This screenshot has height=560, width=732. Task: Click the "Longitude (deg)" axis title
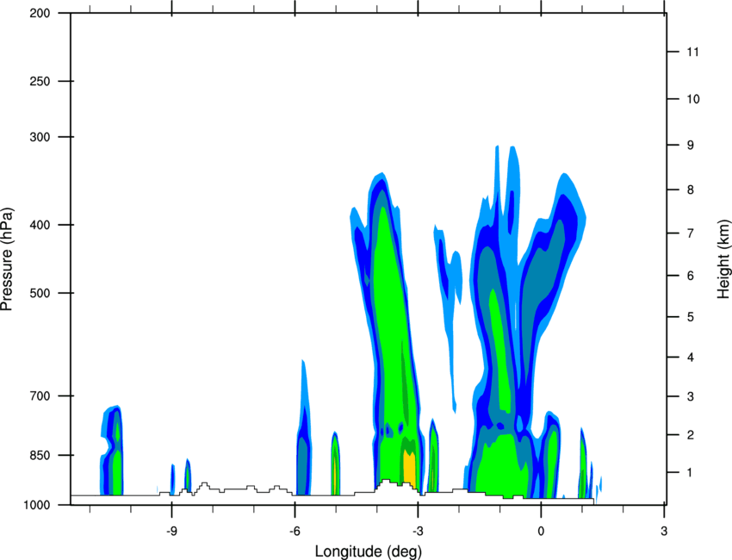[x=369, y=551]
